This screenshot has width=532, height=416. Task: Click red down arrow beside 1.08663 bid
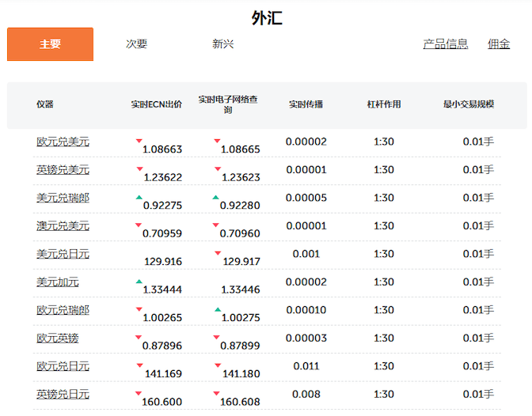click(139, 141)
